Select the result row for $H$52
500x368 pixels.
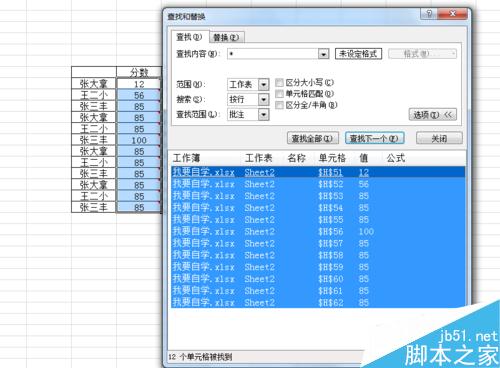318,184
